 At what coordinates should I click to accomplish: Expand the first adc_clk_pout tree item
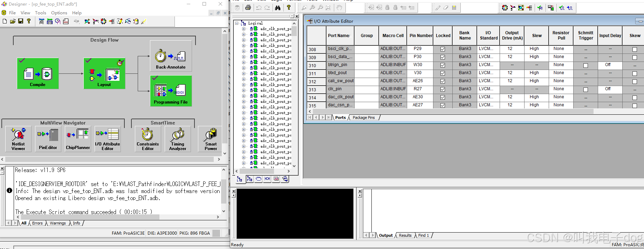[x=244, y=29]
